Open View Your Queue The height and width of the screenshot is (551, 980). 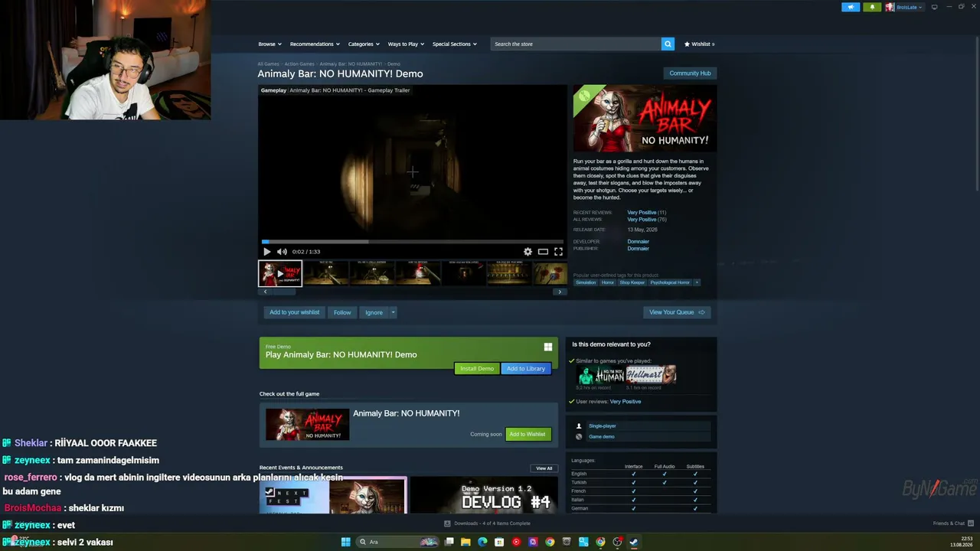(677, 312)
